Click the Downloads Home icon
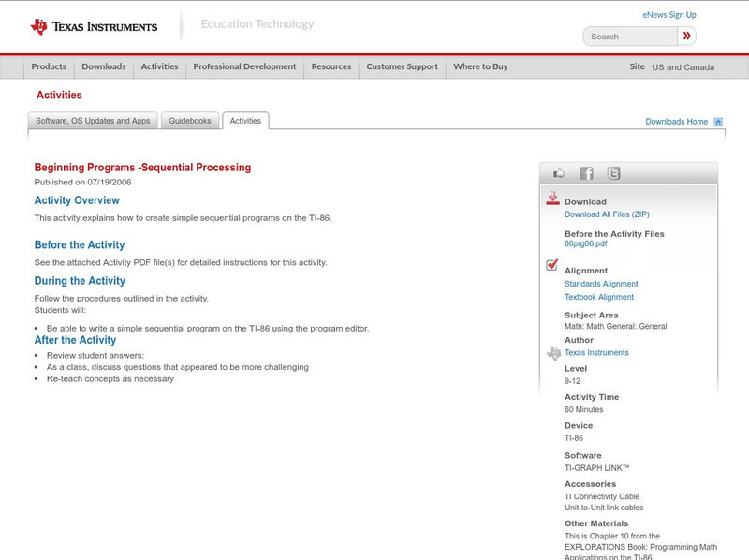 (x=718, y=121)
